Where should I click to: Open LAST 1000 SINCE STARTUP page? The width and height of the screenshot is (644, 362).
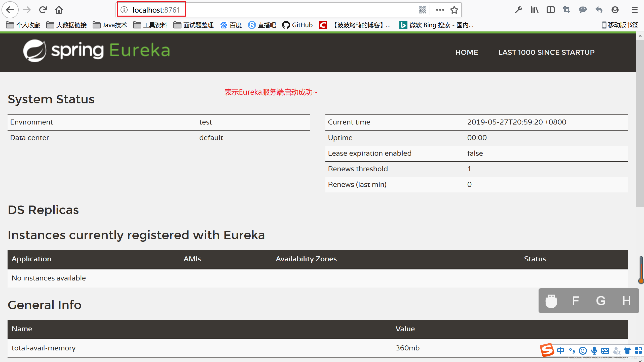(x=546, y=52)
